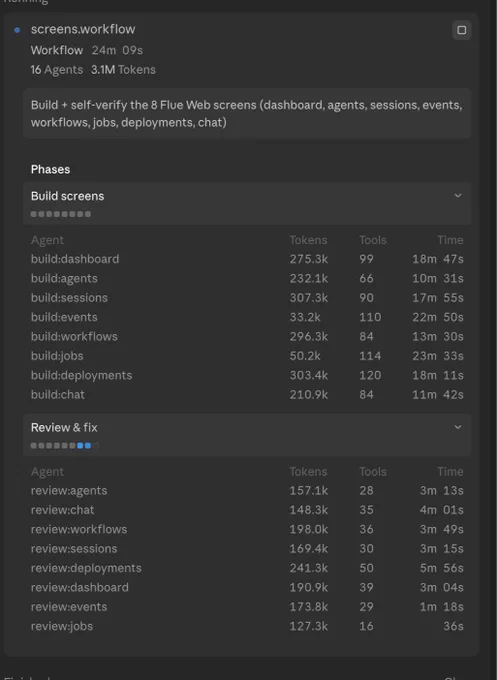Collapse the Review & fix chevron
This screenshot has width=497, height=680.
(458, 427)
